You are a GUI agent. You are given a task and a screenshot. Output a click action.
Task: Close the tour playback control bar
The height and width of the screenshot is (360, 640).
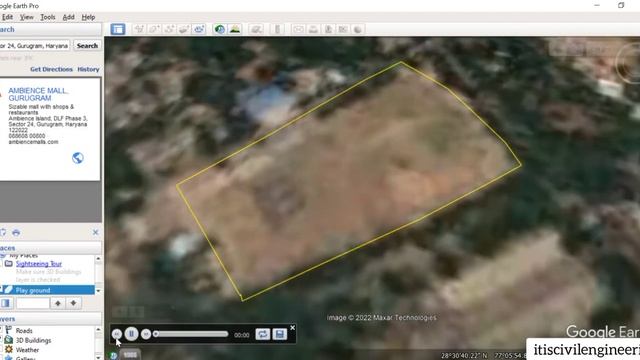click(x=292, y=327)
